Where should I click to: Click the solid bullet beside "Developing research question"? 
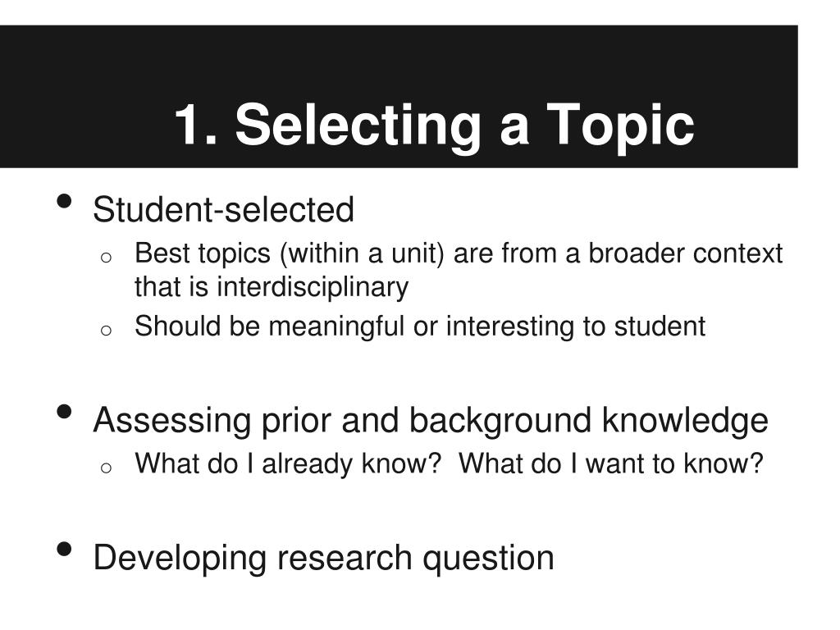(64, 550)
